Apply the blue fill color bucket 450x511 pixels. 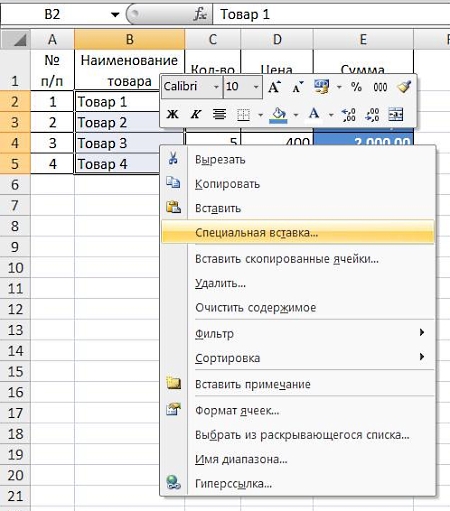[x=279, y=115]
